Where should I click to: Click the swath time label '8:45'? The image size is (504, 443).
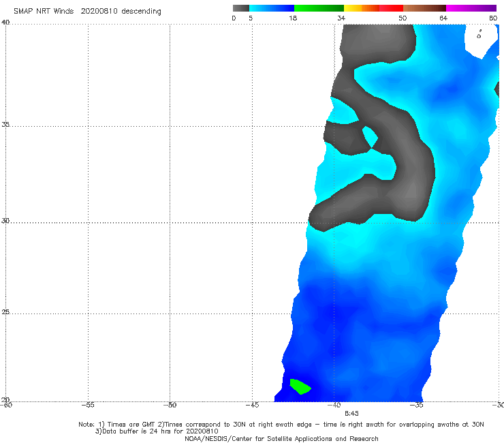351,414
